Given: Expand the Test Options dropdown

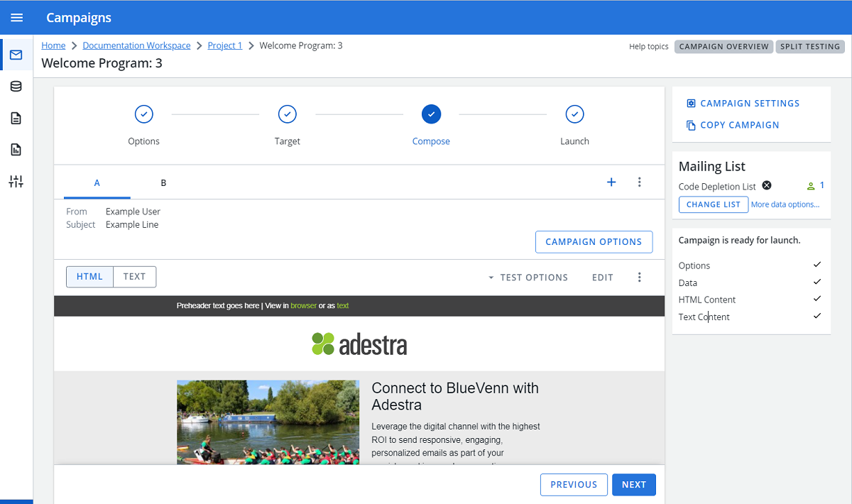Looking at the screenshot, I should (x=528, y=278).
